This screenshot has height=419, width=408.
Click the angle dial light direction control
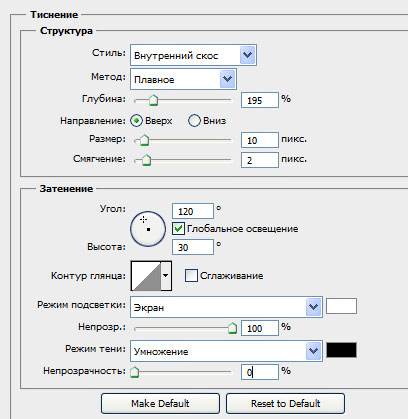point(148,229)
